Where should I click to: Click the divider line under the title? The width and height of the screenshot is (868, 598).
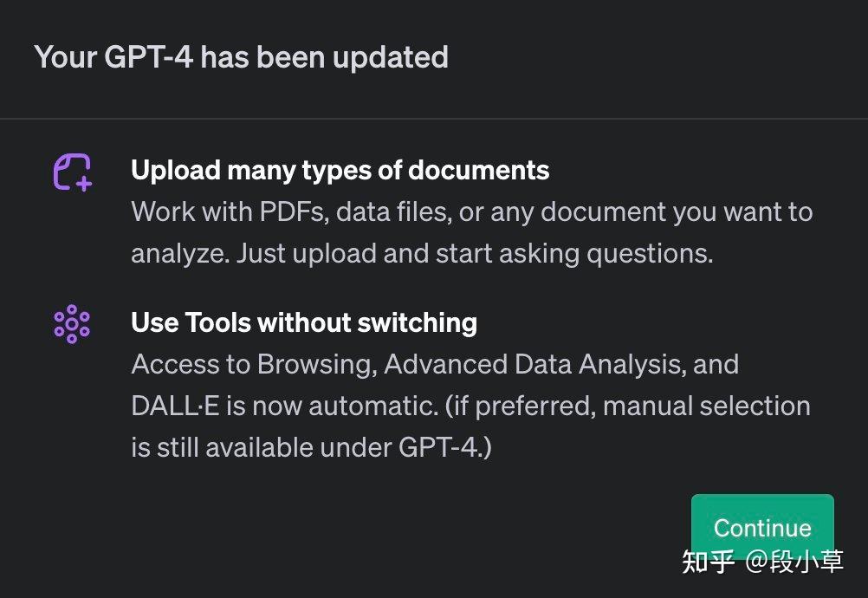434,118
